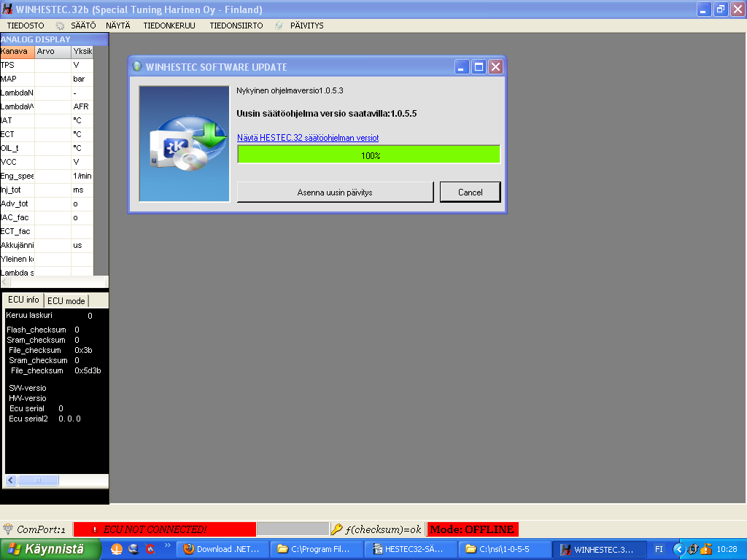The image size is (747, 560).
Task: Click the Mode: OFFLINE status indicator
Action: click(x=472, y=529)
